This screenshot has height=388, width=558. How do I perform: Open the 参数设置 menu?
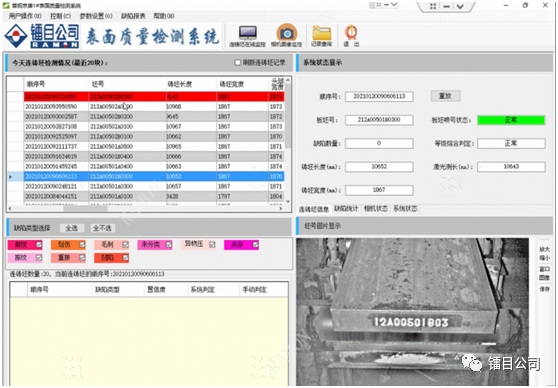pyautogui.click(x=96, y=16)
